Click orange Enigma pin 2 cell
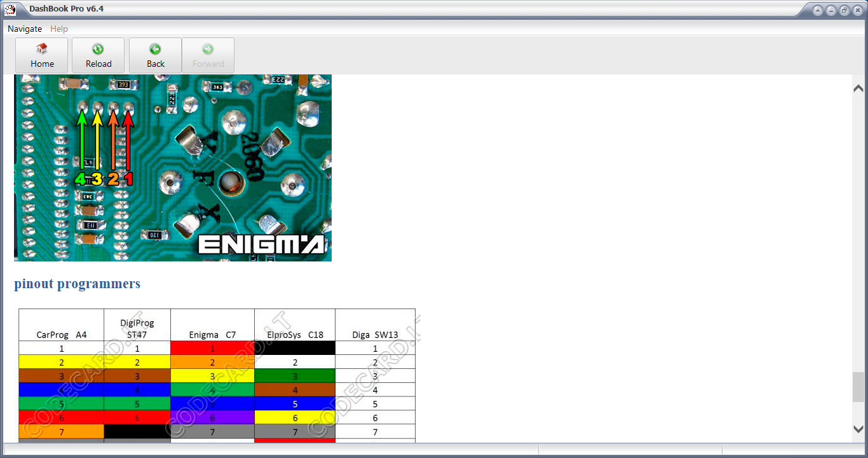Screen dimensions: 868x458 pyautogui.click(x=212, y=362)
